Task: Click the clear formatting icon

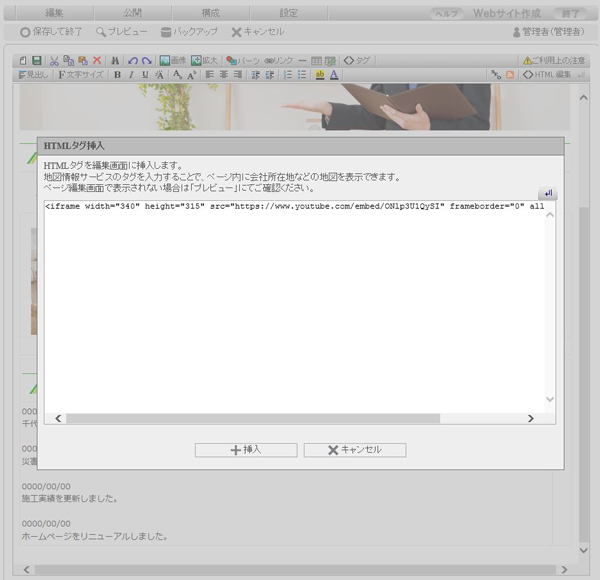Action: pos(159,75)
